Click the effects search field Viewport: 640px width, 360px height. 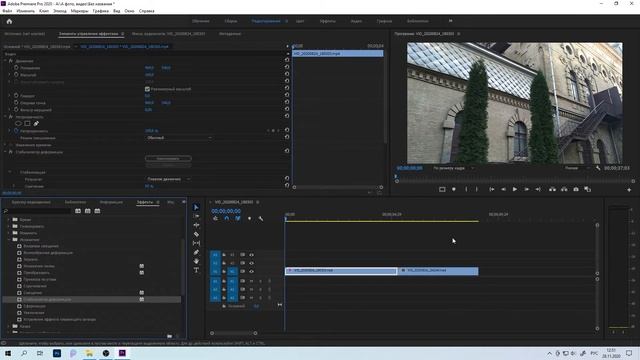tap(39, 211)
